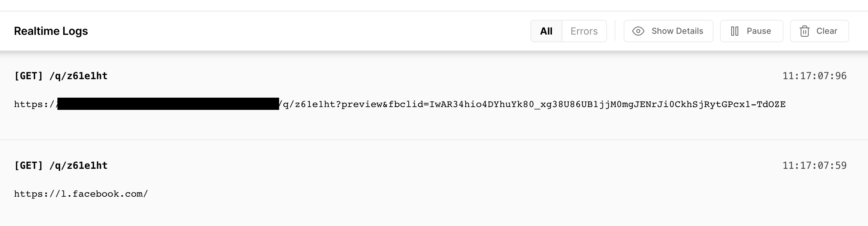Toggle log details visibility via Show Details
This screenshot has height=226, width=868.
pyautogui.click(x=668, y=31)
